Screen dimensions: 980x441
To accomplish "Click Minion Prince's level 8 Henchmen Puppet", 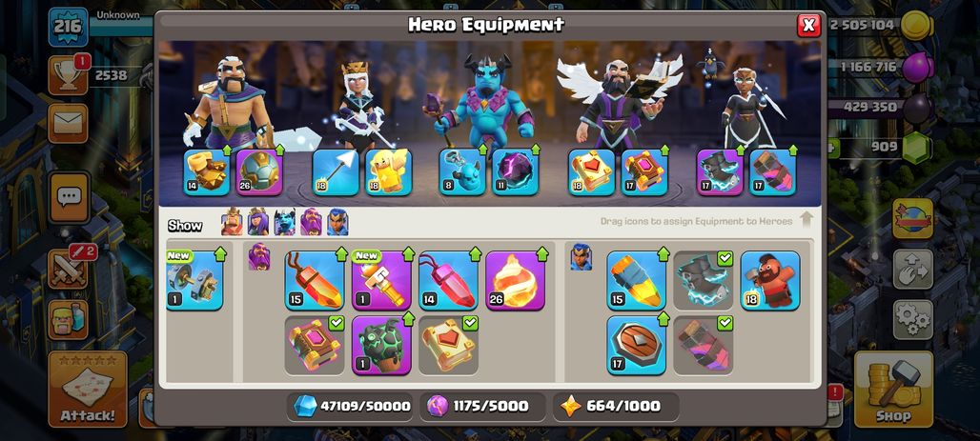I will (461, 171).
